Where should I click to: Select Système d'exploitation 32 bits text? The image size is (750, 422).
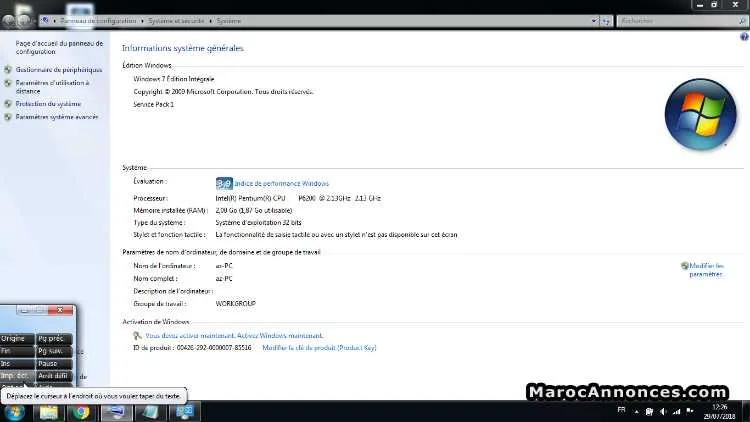point(258,222)
